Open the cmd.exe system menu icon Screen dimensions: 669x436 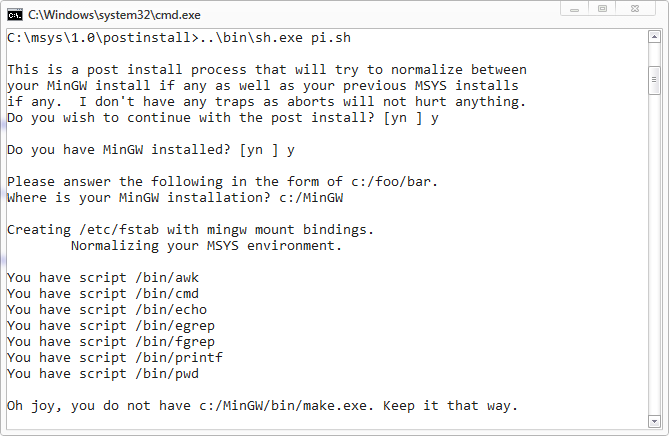point(15,15)
